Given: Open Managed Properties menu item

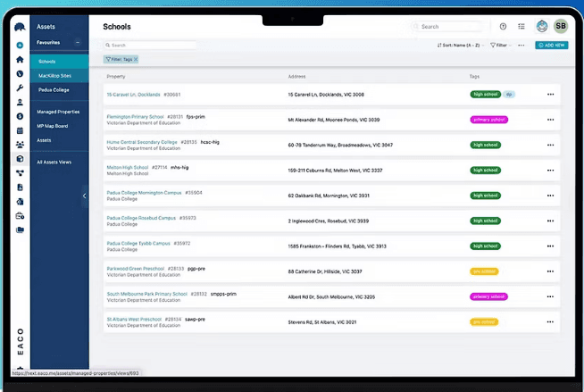Looking at the screenshot, I should point(60,112).
